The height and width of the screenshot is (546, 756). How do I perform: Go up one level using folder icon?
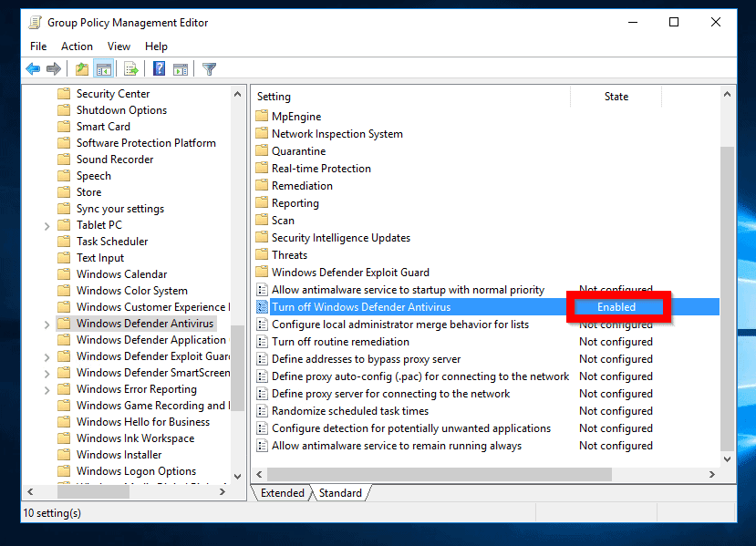tap(83, 69)
